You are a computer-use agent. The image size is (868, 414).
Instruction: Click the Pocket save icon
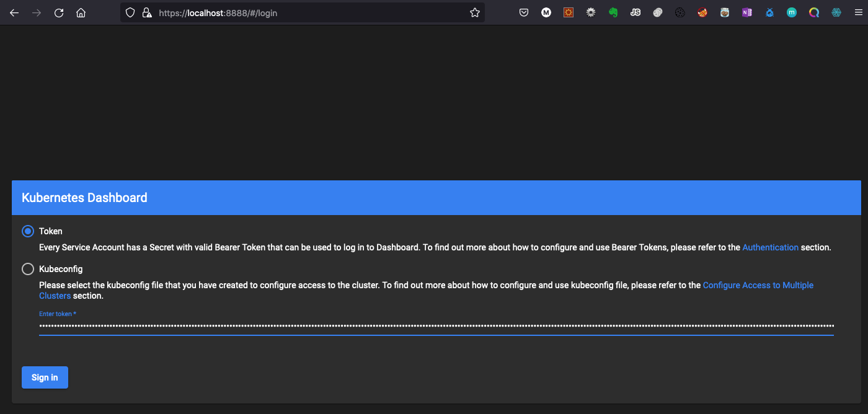[524, 12]
